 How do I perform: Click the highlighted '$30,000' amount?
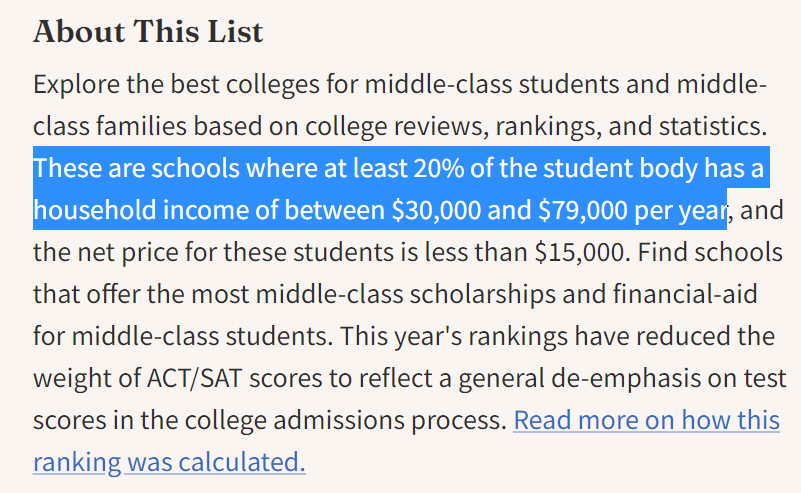[428, 212]
